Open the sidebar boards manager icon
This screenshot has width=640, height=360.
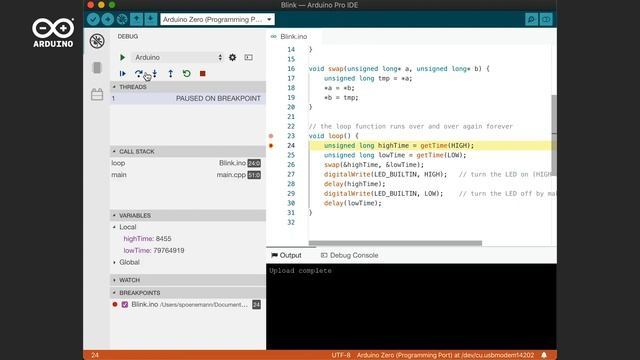pyautogui.click(x=97, y=94)
